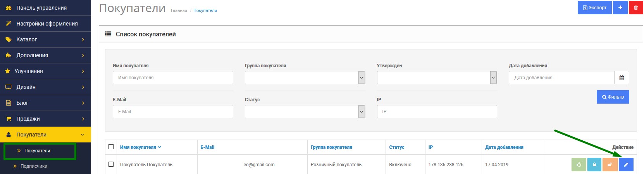Click the red trash delete button
Image resolution: width=644 pixels, height=174 pixels.
pyautogui.click(x=636, y=8)
